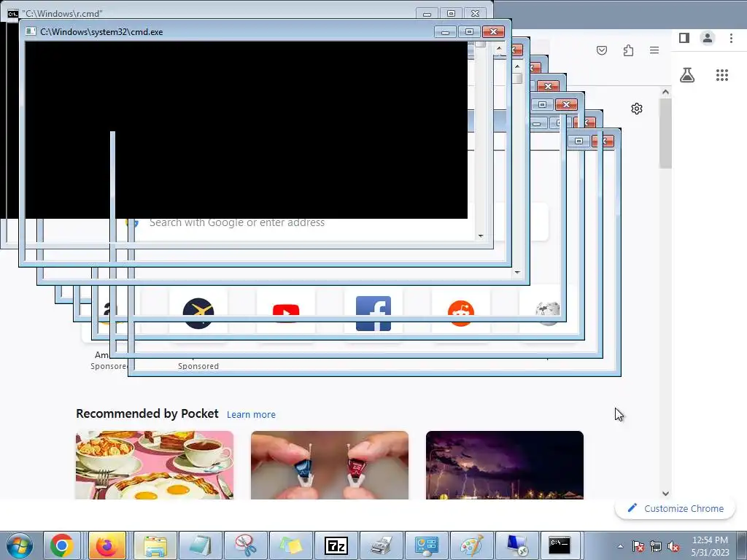Open the Facebook shortcut tile
Viewport: 747px width, 560px height.
coord(373,313)
